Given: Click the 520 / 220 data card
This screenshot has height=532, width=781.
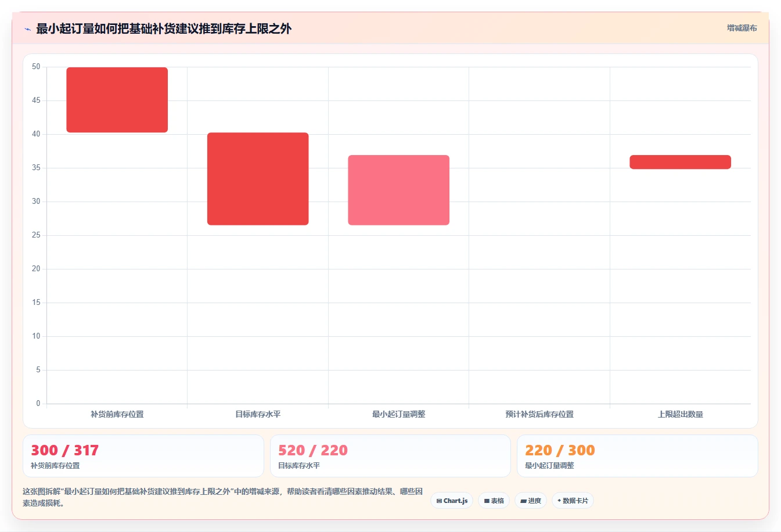Looking at the screenshot, I should click(390, 456).
